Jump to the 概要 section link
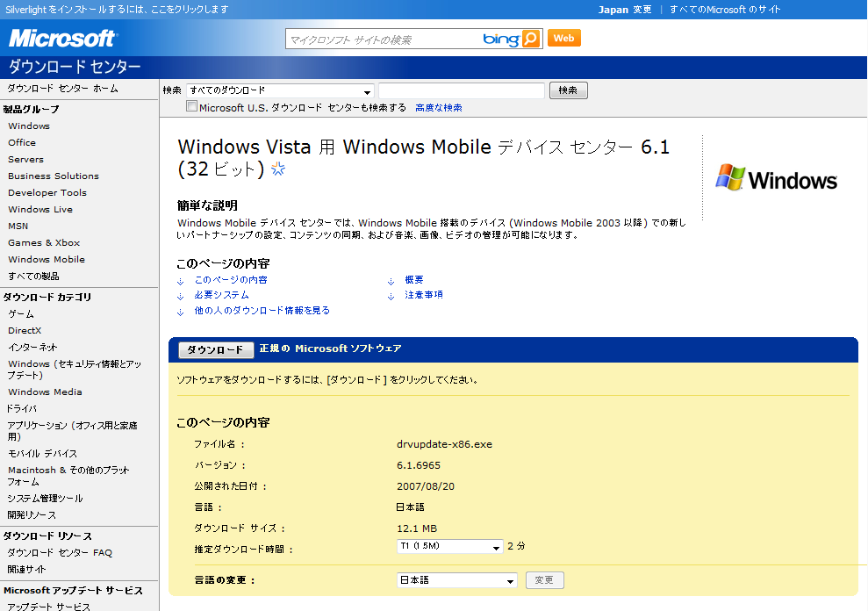 point(413,280)
